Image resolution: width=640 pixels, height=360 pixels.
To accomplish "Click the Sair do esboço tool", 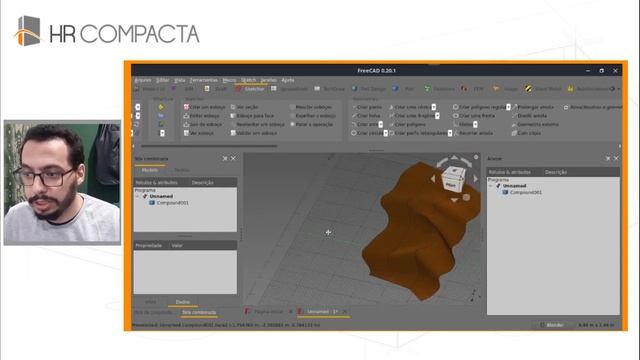I will tap(203, 124).
